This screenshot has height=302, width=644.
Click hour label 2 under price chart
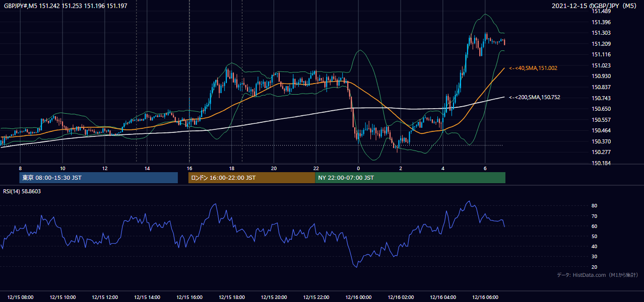click(x=401, y=168)
